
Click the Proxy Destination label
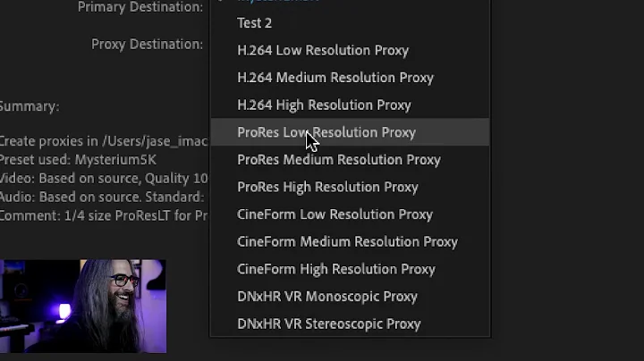point(147,44)
